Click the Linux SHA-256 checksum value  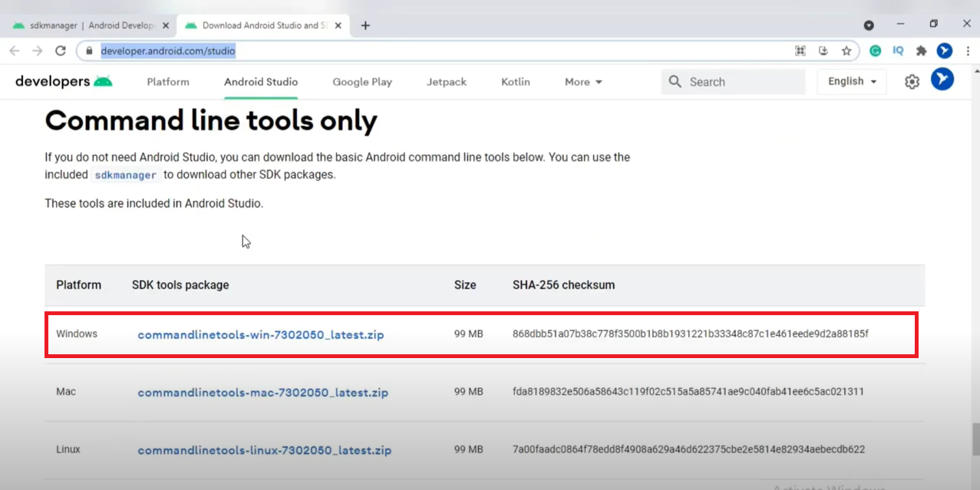click(689, 449)
